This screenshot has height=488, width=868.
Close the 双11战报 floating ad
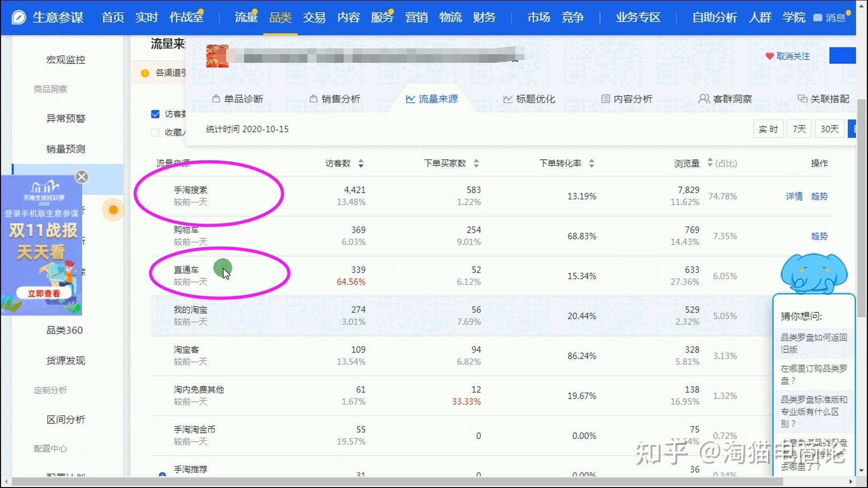[82, 177]
